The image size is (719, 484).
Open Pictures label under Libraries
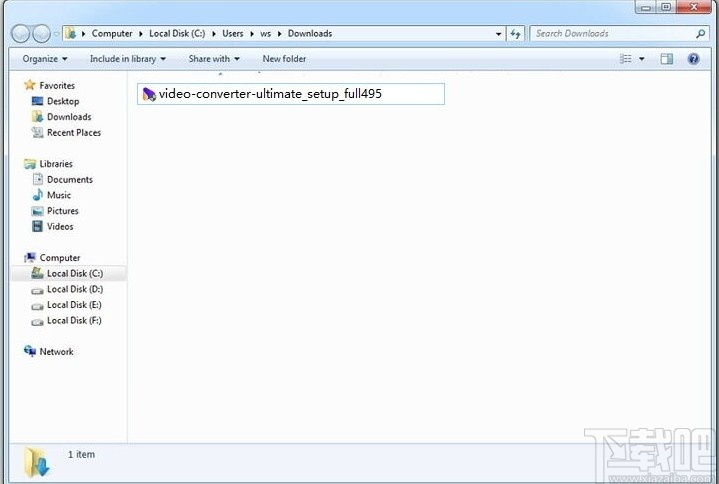[x=63, y=211]
